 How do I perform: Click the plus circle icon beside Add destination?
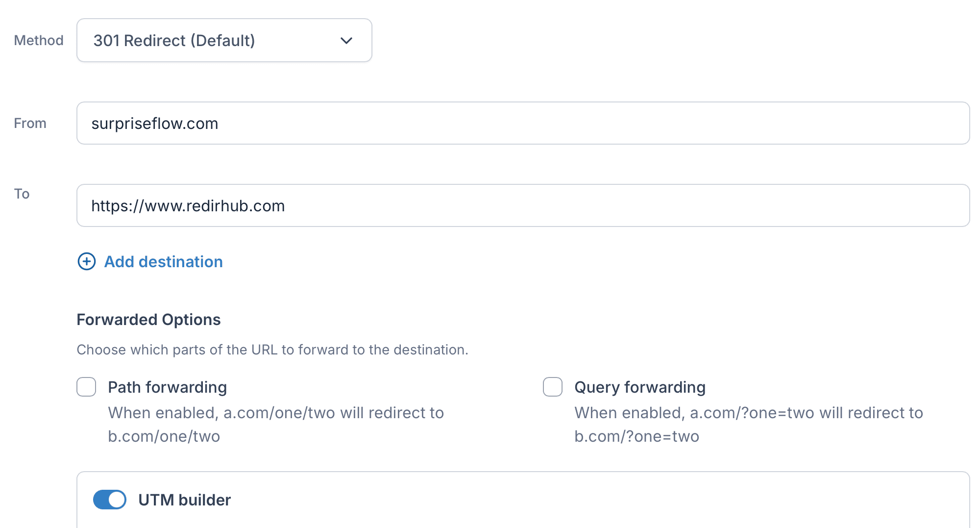(87, 262)
